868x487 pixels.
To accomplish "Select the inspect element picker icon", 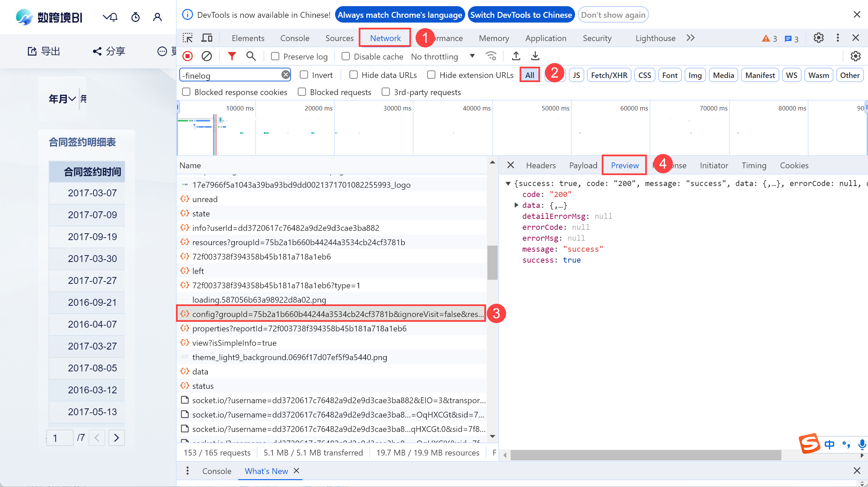I will (188, 38).
